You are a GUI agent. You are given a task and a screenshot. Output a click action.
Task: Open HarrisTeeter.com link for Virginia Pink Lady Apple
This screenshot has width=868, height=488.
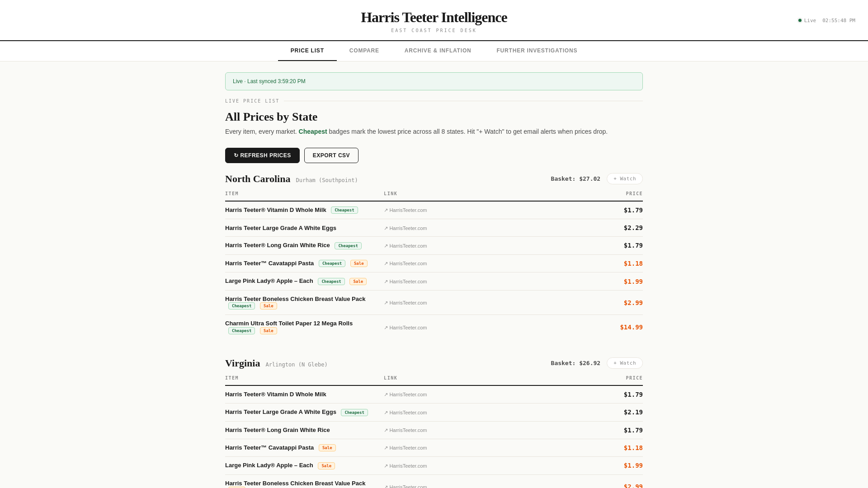point(406,466)
